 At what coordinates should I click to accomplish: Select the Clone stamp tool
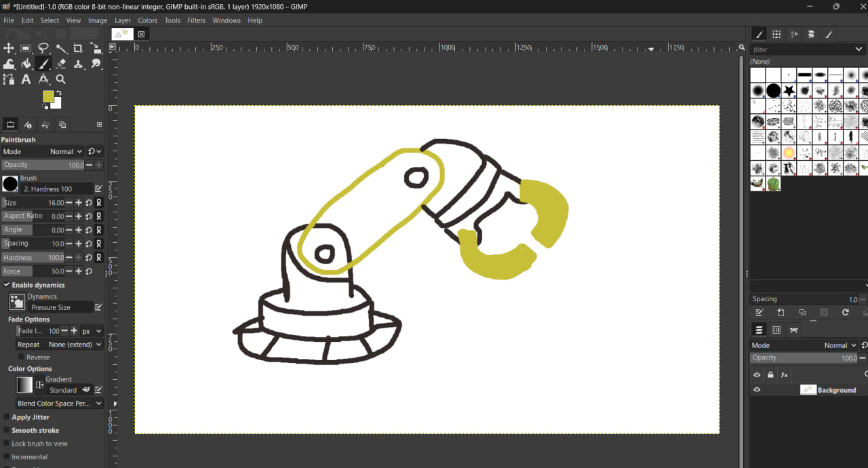coord(78,64)
